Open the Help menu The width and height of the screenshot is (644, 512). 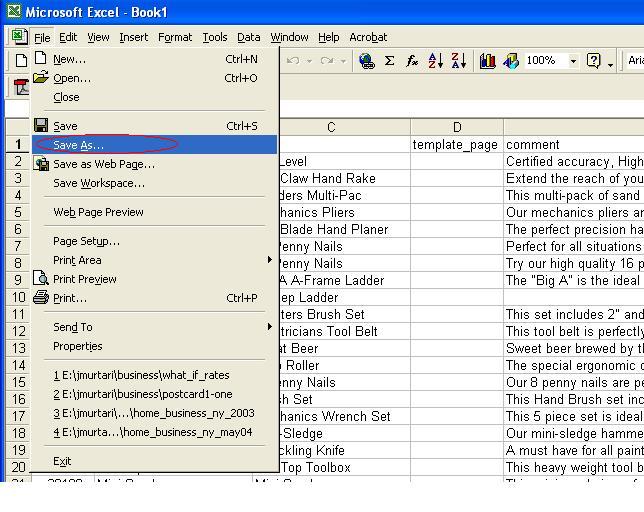[329, 37]
